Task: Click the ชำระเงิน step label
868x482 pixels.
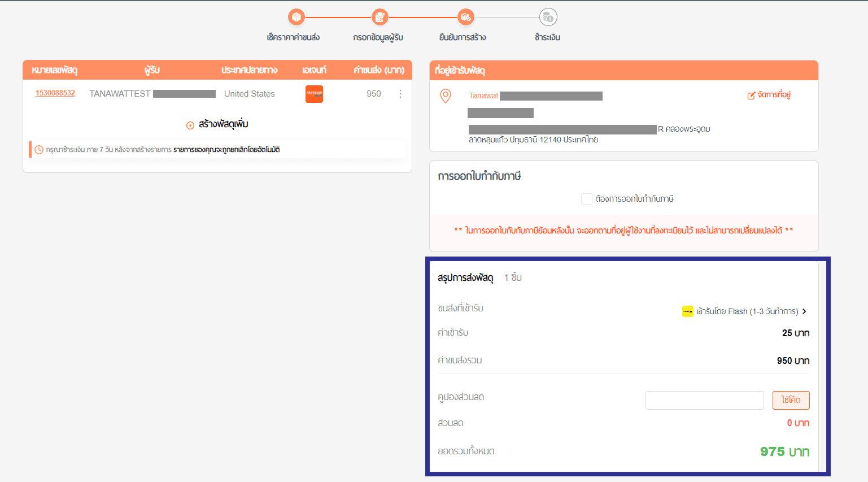Action: 548,37
